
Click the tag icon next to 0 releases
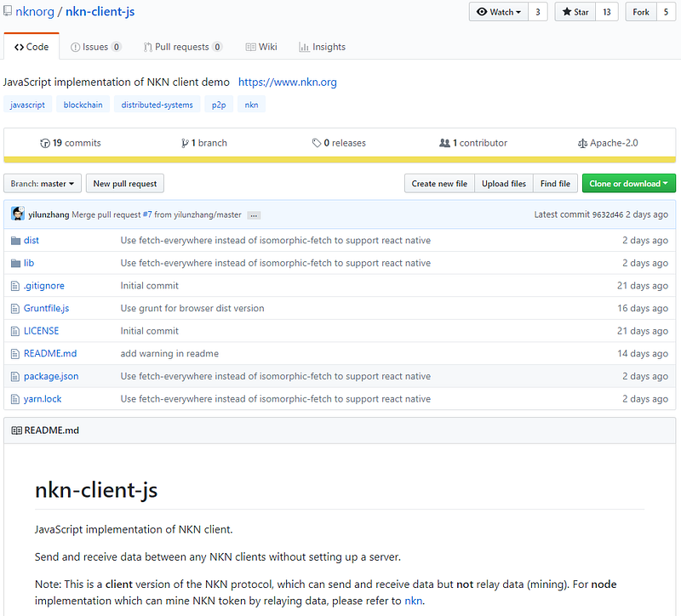(x=317, y=143)
